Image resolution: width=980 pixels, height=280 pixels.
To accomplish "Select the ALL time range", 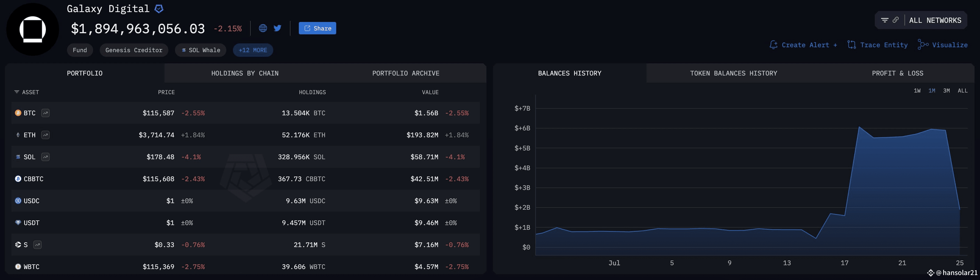I will tap(962, 91).
